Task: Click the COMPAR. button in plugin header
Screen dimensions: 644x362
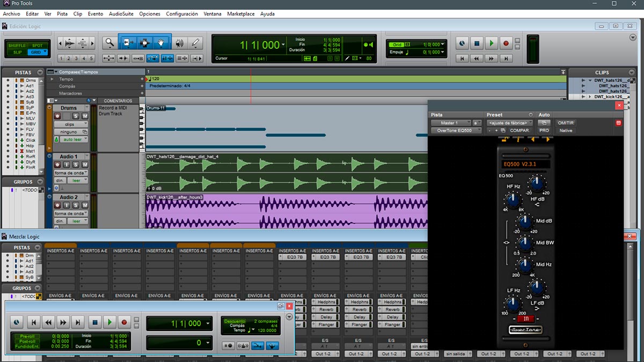Action: click(x=519, y=130)
